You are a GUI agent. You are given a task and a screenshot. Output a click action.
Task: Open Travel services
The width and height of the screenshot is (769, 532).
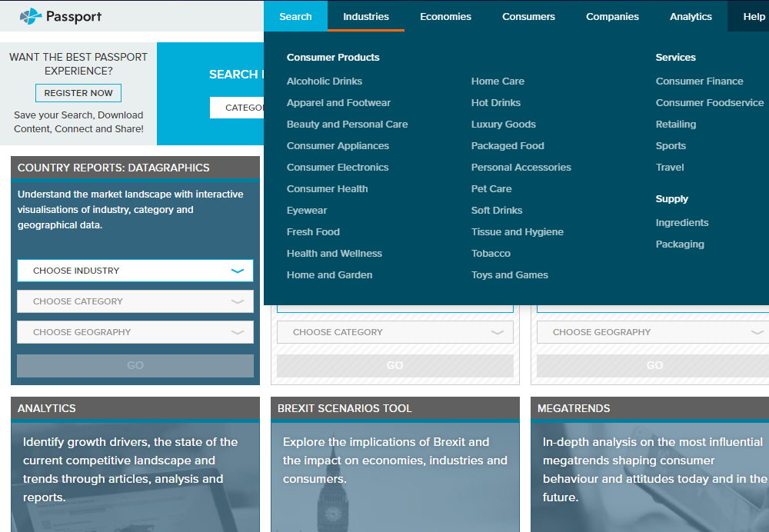pos(670,167)
